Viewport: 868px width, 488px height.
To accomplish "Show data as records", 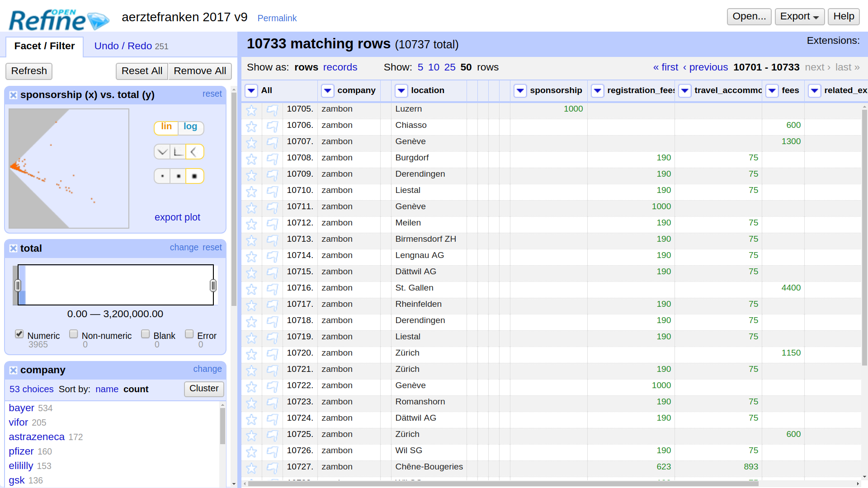I will (x=340, y=67).
